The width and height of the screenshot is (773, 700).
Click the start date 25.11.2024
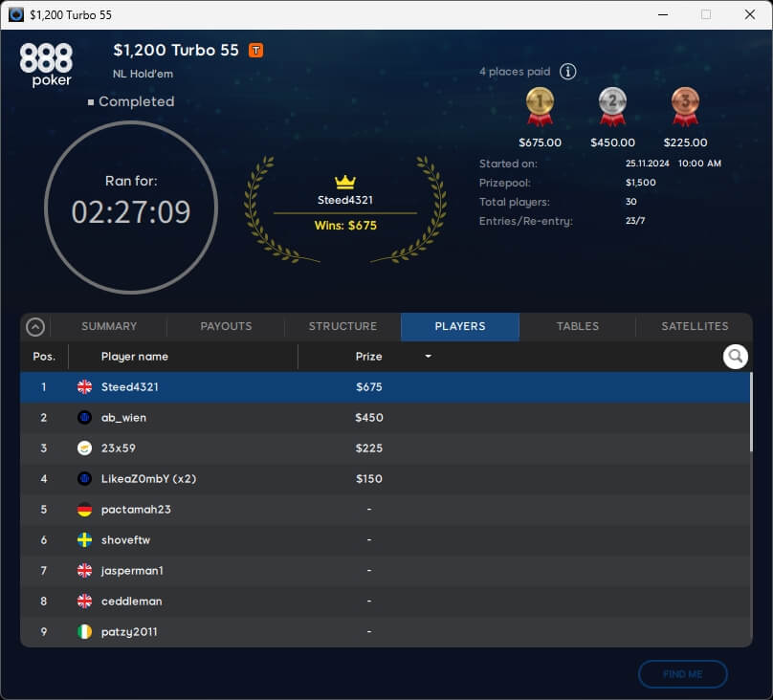(x=648, y=164)
